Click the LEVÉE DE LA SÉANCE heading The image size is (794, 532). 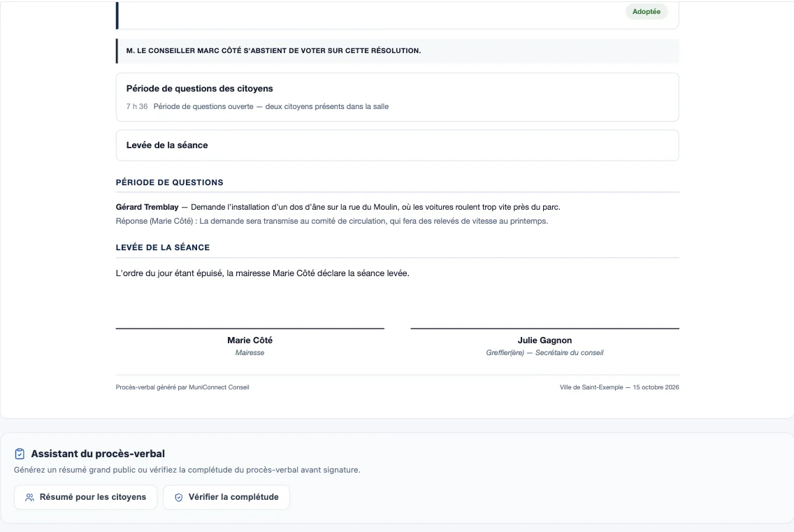163,247
